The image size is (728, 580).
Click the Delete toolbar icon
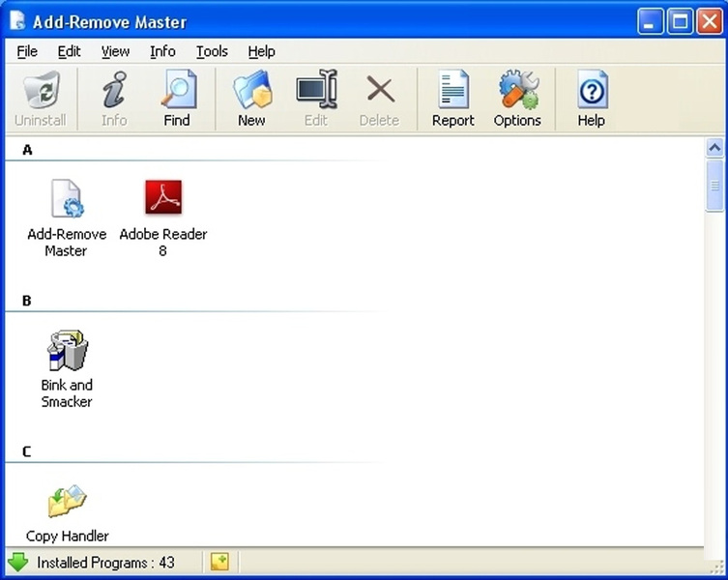pos(379,99)
